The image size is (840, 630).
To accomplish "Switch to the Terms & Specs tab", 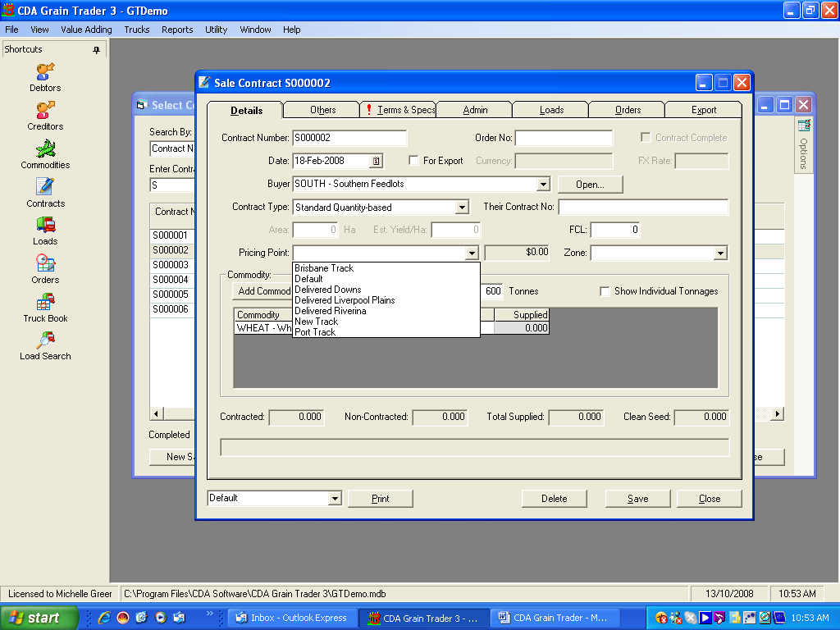I will (399, 110).
